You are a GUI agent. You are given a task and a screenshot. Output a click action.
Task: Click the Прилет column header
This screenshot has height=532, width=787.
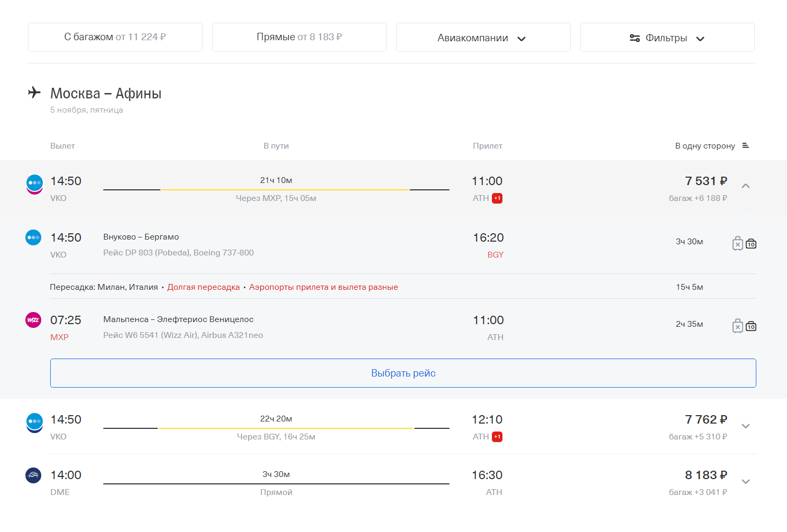[x=488, y=146]
